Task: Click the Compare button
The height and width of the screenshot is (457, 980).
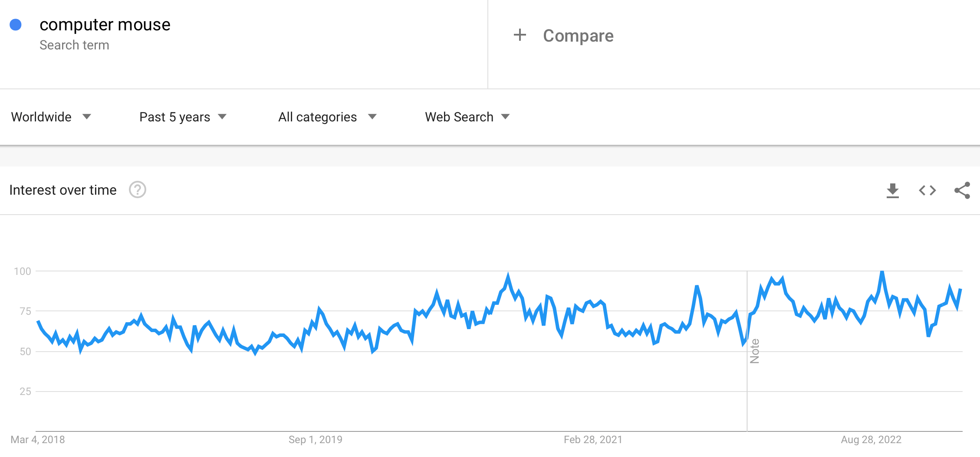Action: pyautogui.click(x=578, y=36)
